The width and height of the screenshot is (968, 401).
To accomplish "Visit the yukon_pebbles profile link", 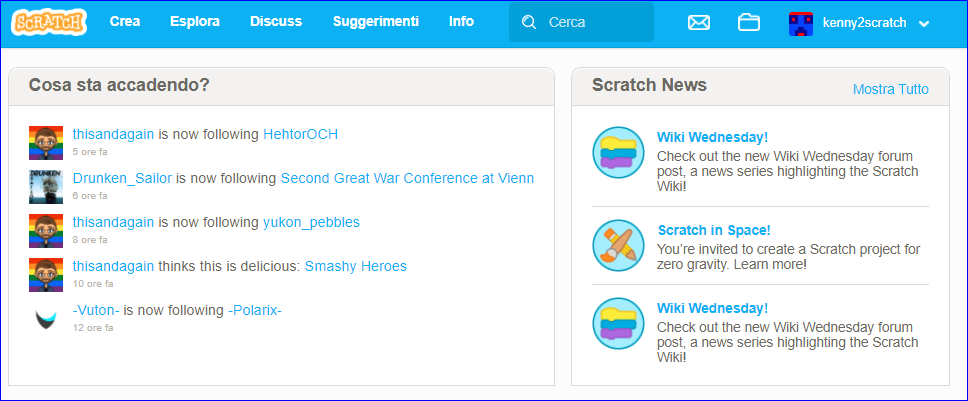I will click(311, 223).
